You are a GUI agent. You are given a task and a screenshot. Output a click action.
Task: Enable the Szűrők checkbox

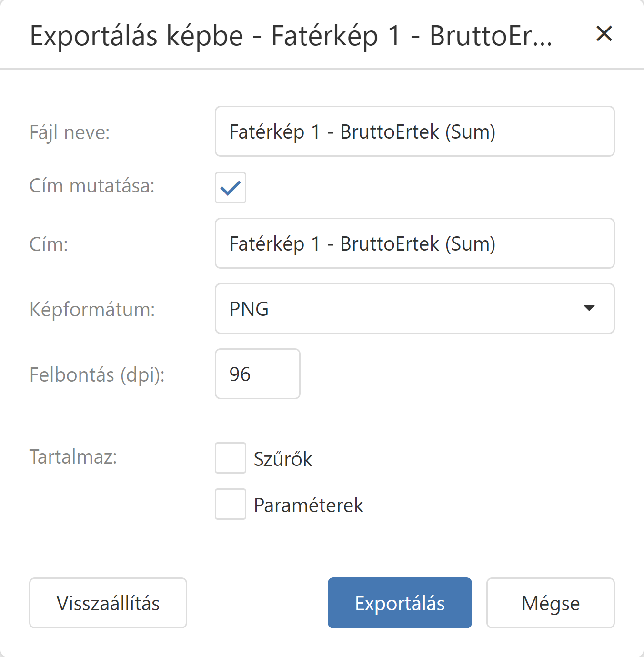pyautogui.click(x=231, y=458)
